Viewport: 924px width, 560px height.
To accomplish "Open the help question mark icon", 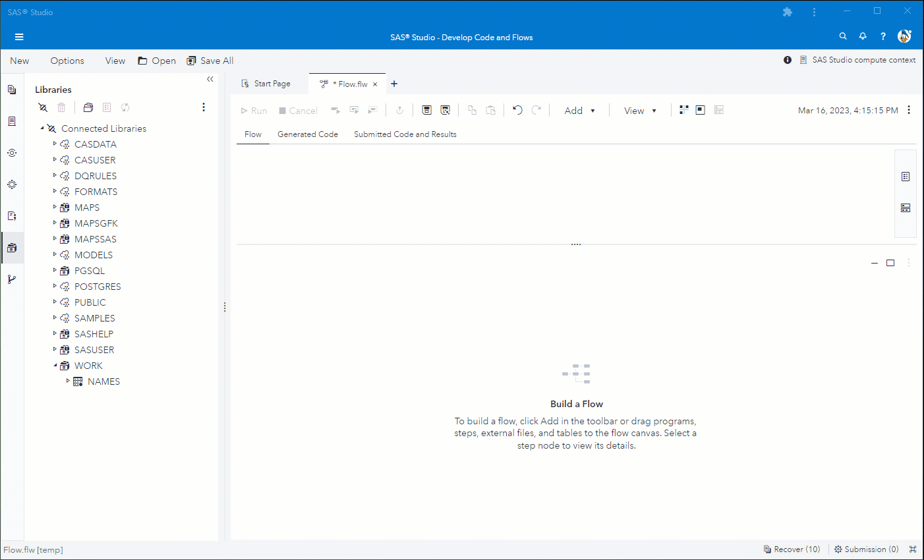I will tap(883, 37).
